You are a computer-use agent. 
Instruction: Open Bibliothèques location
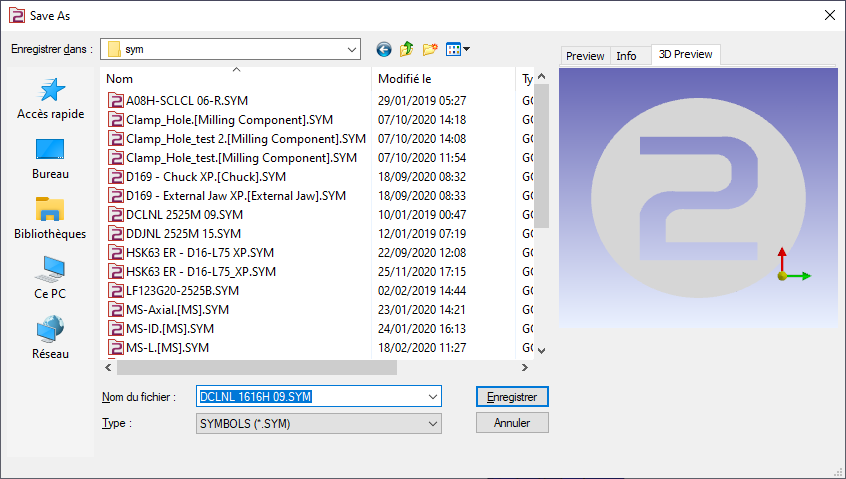[x=51, y=220]
